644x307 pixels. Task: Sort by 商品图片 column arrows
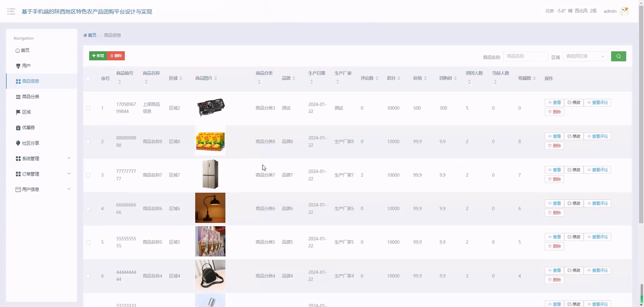216,78
